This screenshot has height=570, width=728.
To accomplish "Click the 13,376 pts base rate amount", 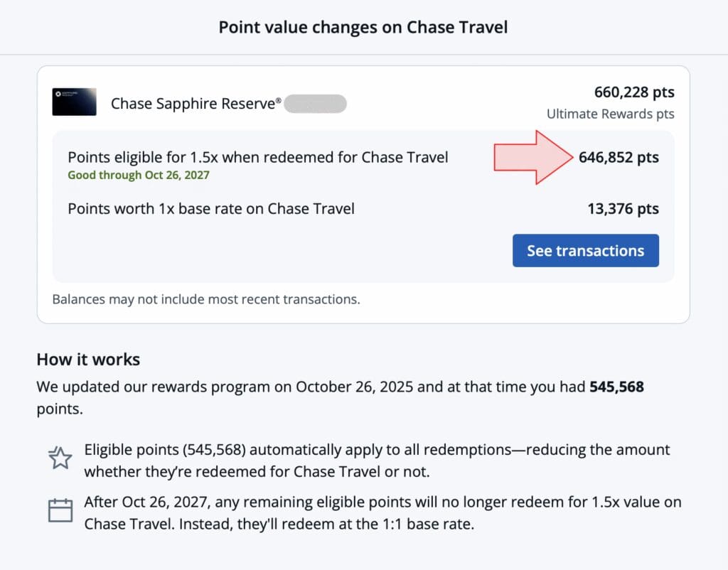I will (623, 209).
